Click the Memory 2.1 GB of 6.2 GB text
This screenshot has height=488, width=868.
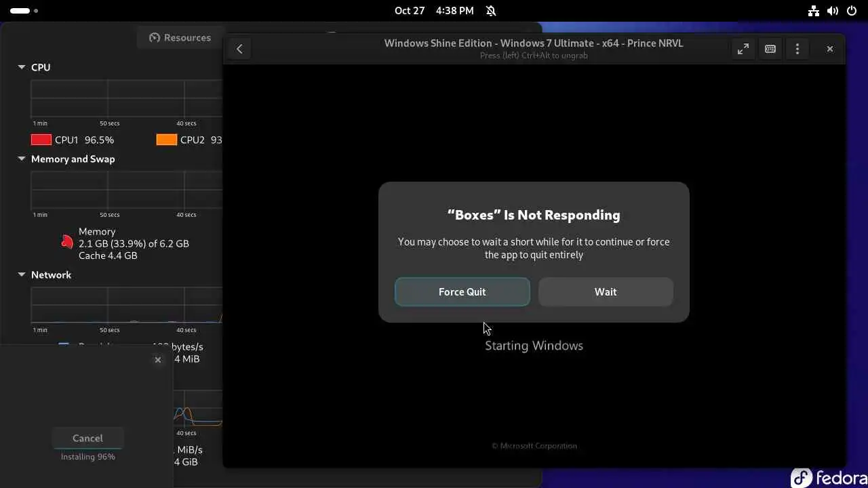pyautogui.click(x=134, y=243)
